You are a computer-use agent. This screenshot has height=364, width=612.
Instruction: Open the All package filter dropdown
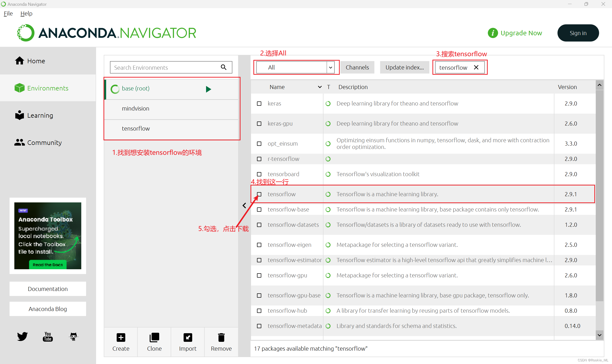coord(331,68)
